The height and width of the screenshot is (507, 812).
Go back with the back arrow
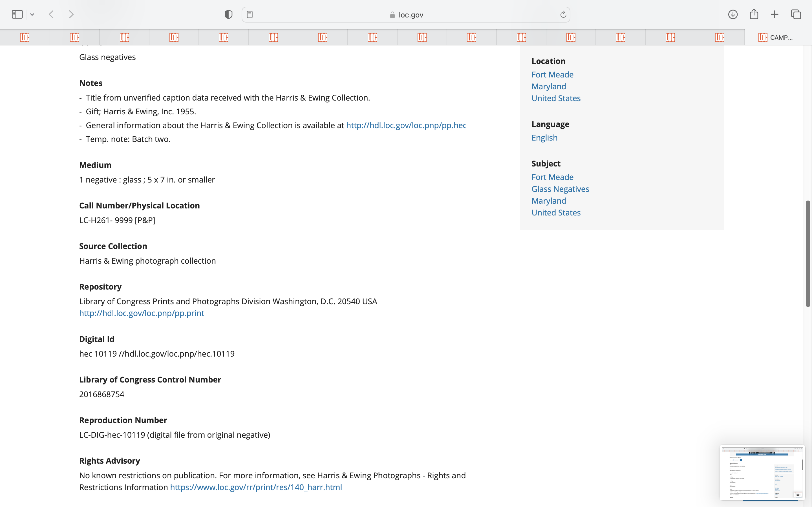click(x=51, y=14)
